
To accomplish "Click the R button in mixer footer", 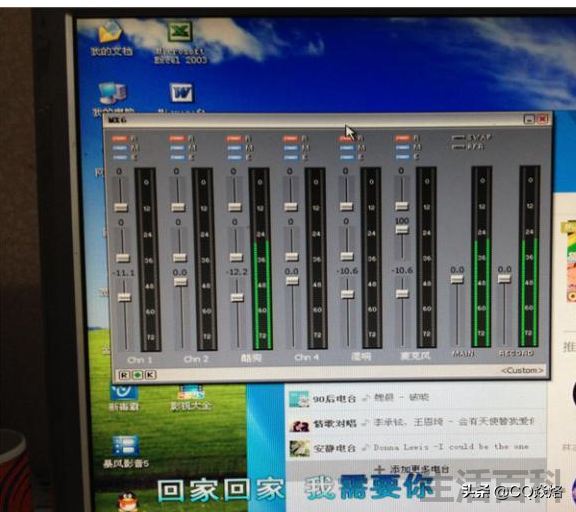I will pos(124,375).
